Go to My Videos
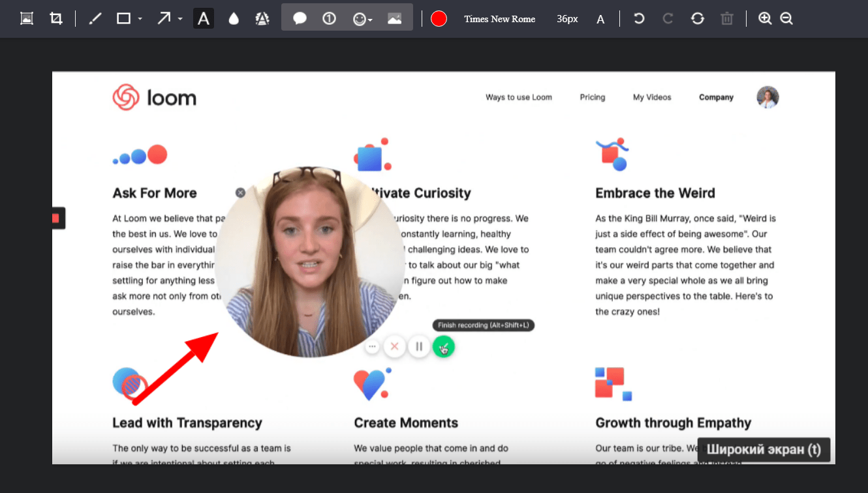The width and height of the screenshot is (868, 493). pos(652,97)
